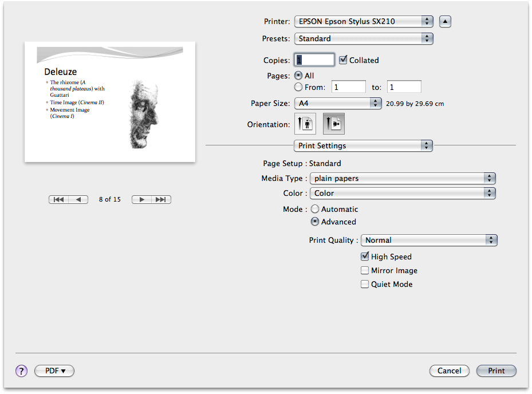Open the PDF menu button
The width and height of the screenshot is (532, 394).
[x=54, y=371]
